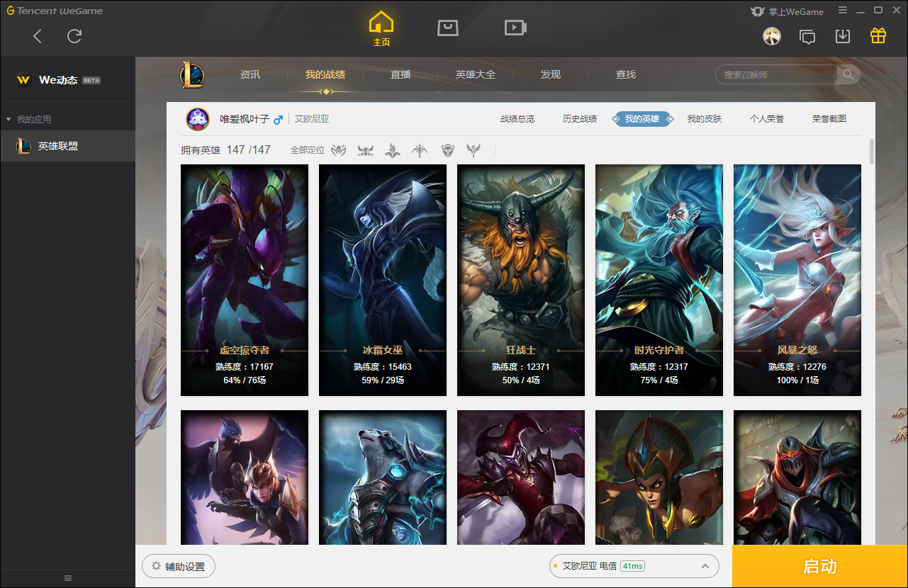
Task: Switch to the 发现 tab
Action: (x=551, y=74)
